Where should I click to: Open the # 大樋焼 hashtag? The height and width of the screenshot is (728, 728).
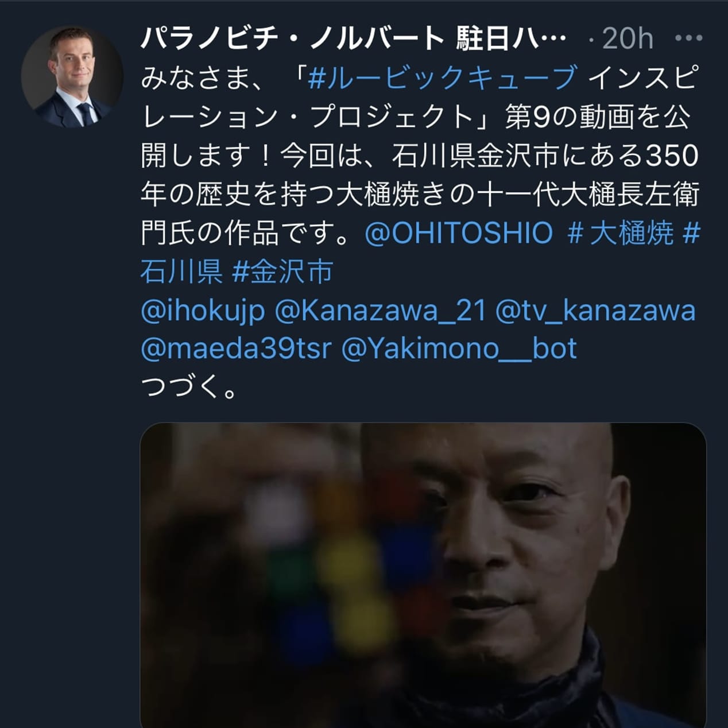tap(621, 234)
